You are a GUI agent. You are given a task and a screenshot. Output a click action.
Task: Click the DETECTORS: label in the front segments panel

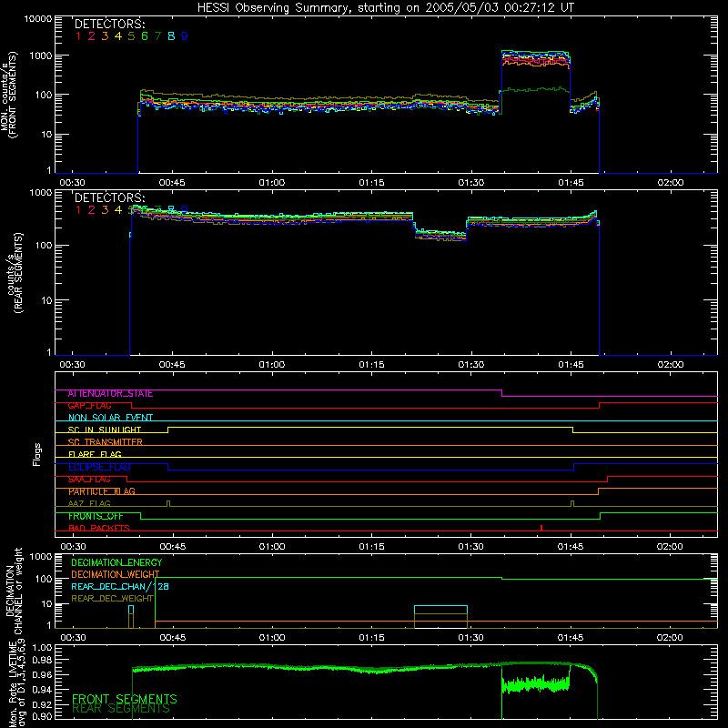pos(110,24)
